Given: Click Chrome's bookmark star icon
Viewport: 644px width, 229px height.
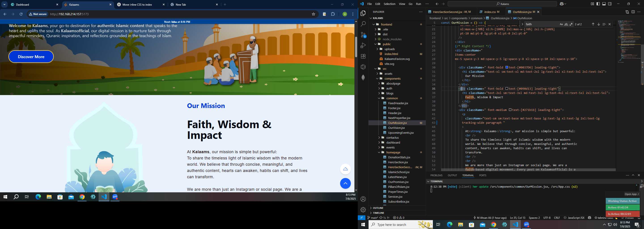Looking at the screenshot, I should tap(313, 14).
